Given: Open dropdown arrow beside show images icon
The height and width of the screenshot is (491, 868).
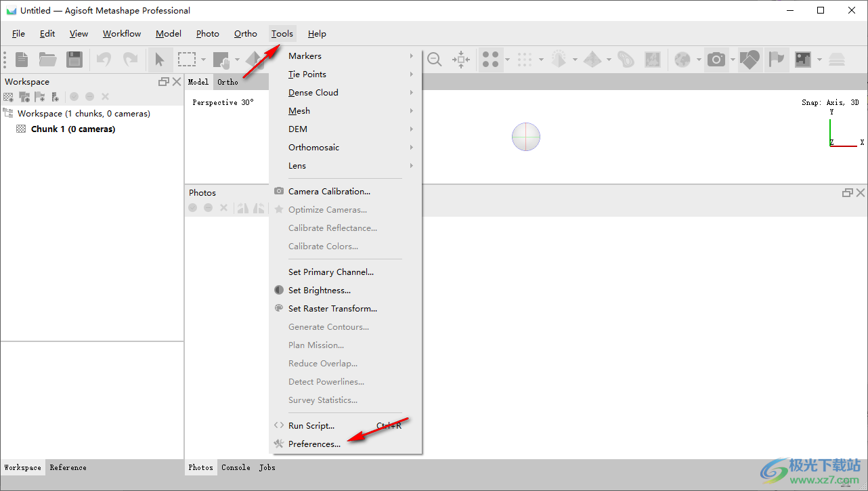Looking at the screenshot, I should pos(819,60).
